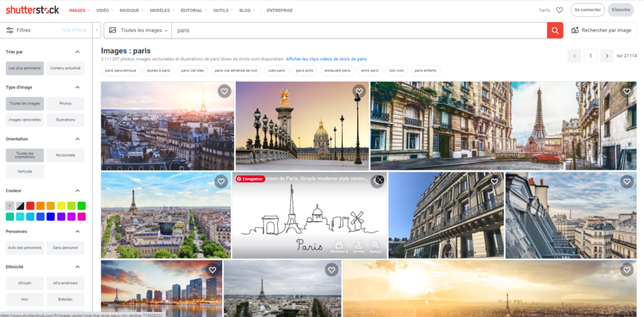Toggle Sans personne filter
The image size is (644, 317).
tap(65, 248)
